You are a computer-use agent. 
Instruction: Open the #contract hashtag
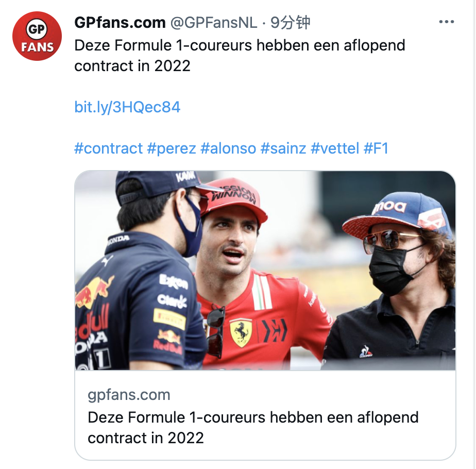(x=108, y=148)
